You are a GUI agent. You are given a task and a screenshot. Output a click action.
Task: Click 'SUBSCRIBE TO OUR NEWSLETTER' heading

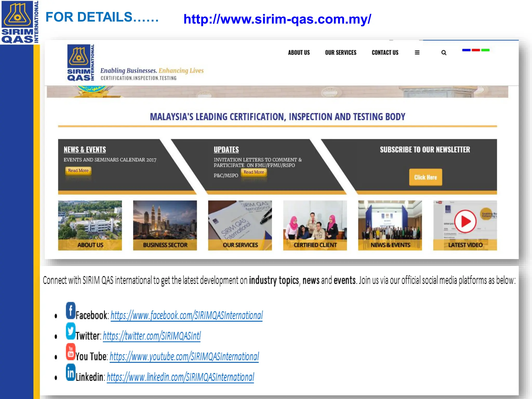pyautogui.click(x=425, y=150)
